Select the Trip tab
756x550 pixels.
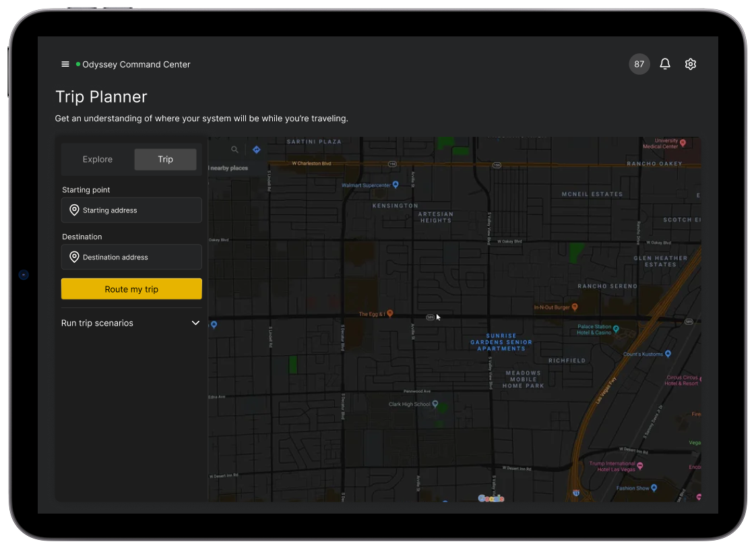[x=165, y=160]
